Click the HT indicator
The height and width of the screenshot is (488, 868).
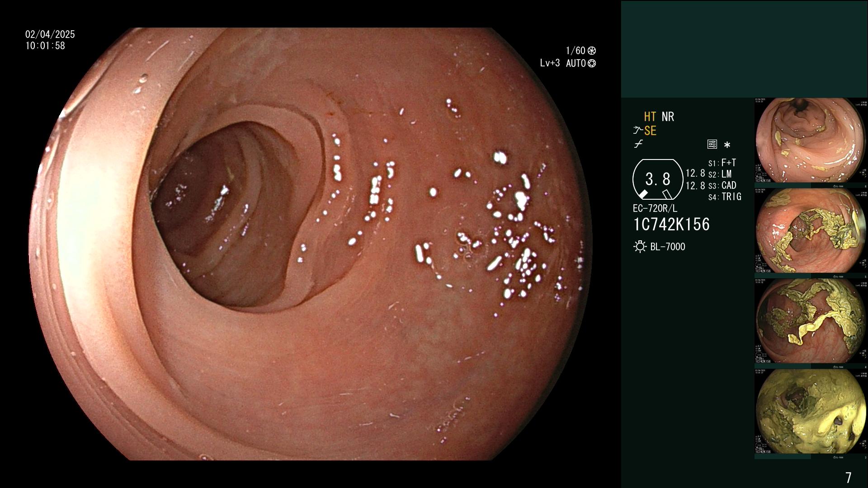pyautogui.click(x=650, y=117)
